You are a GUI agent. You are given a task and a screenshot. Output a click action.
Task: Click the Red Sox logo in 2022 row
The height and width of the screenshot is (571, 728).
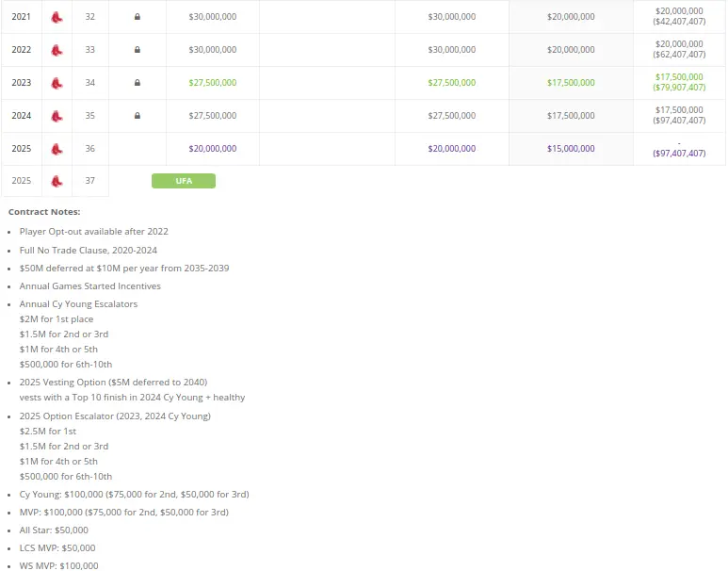[x=57, y=50]
